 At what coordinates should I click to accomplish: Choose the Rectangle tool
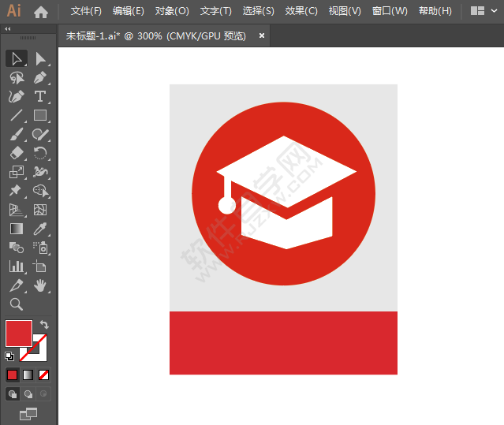pos(40,115)
